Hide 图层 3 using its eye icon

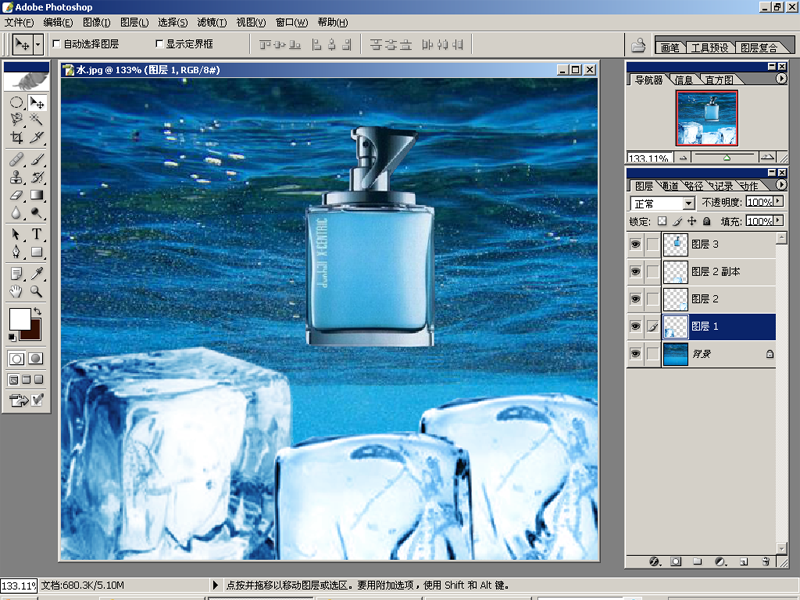(635, 244)
